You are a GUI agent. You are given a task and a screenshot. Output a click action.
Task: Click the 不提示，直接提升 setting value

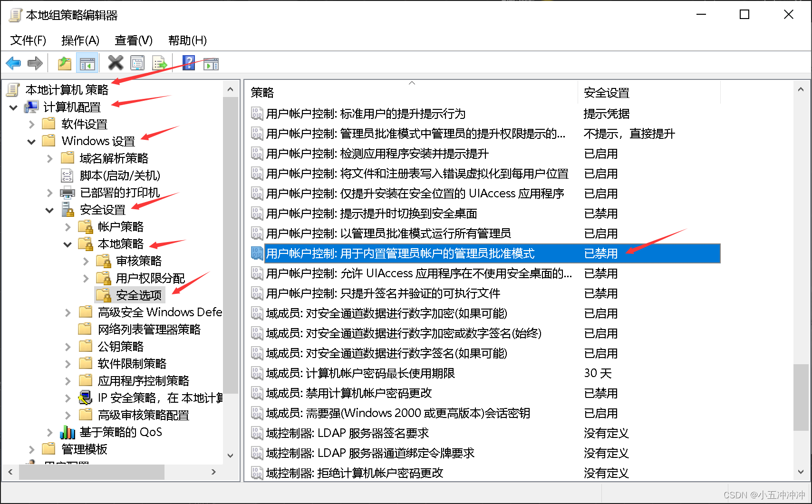click(629, 134)
